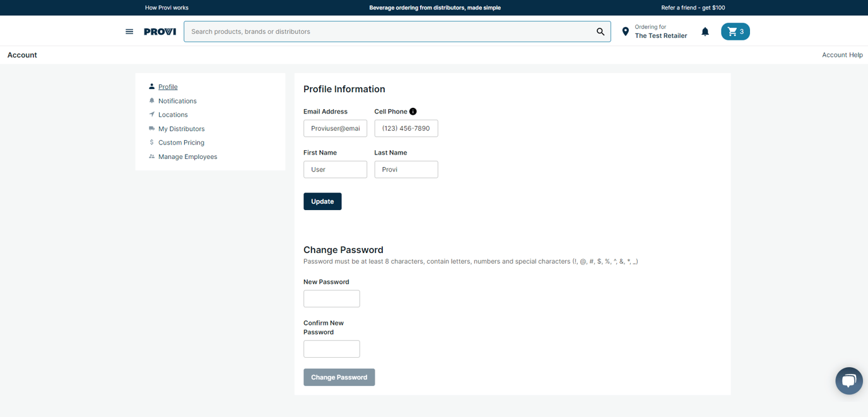Open Account Help link
Screen dimensions: 868x417
842,55
